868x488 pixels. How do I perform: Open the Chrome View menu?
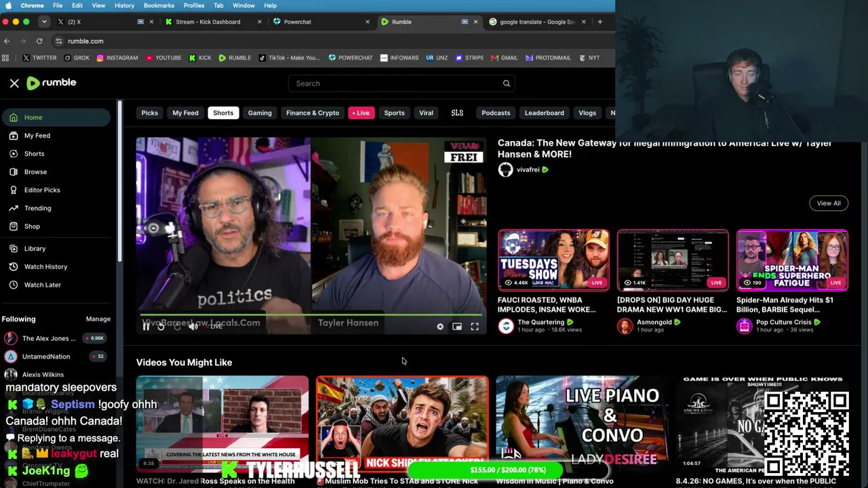coord(98,5)
